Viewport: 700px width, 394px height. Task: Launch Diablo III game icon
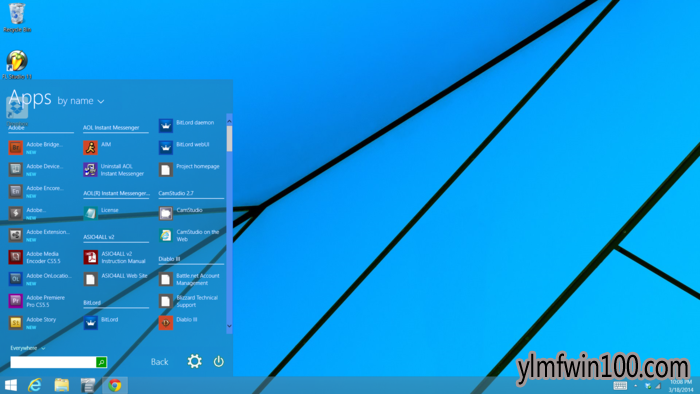[166, 322]
